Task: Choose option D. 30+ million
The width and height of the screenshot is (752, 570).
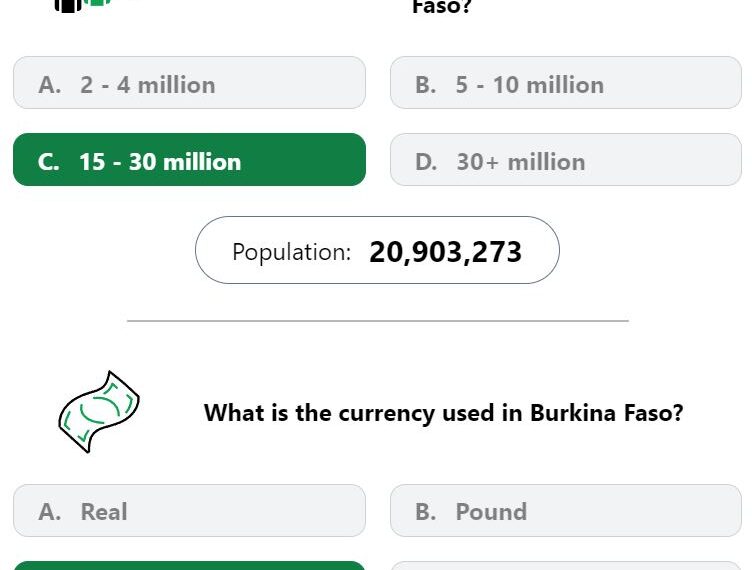Action: point(566,160)
